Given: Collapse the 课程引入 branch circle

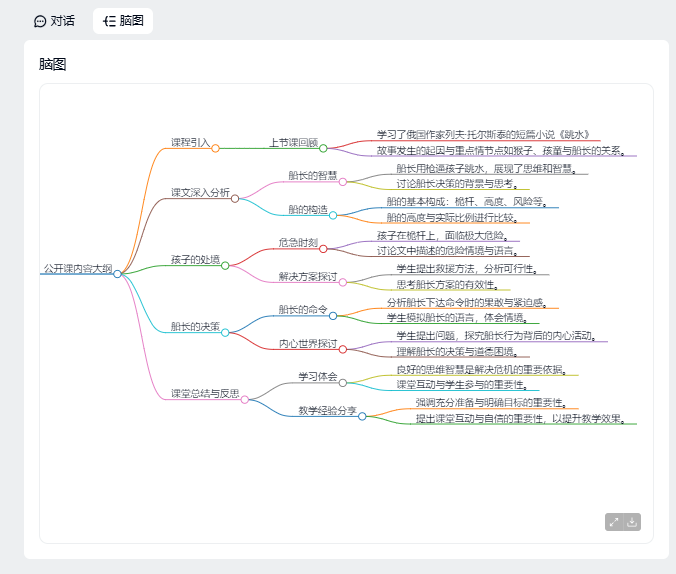Looking at the screenshot, I should point(215,148).
